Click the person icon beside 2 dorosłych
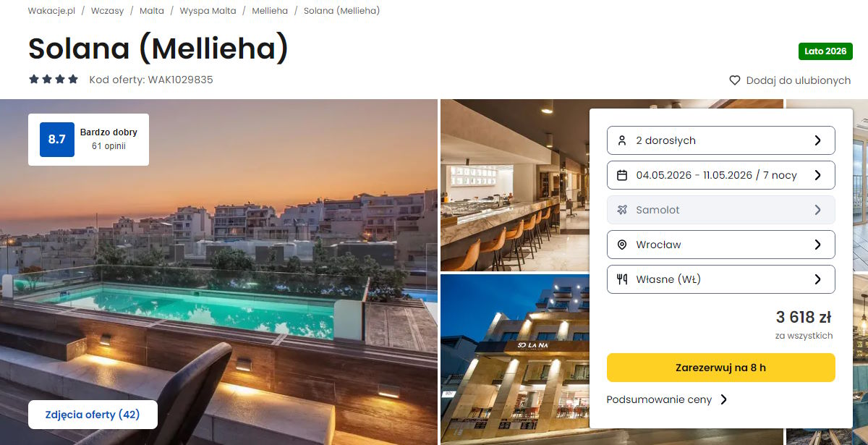868x445 pixels. coord(622,140)
